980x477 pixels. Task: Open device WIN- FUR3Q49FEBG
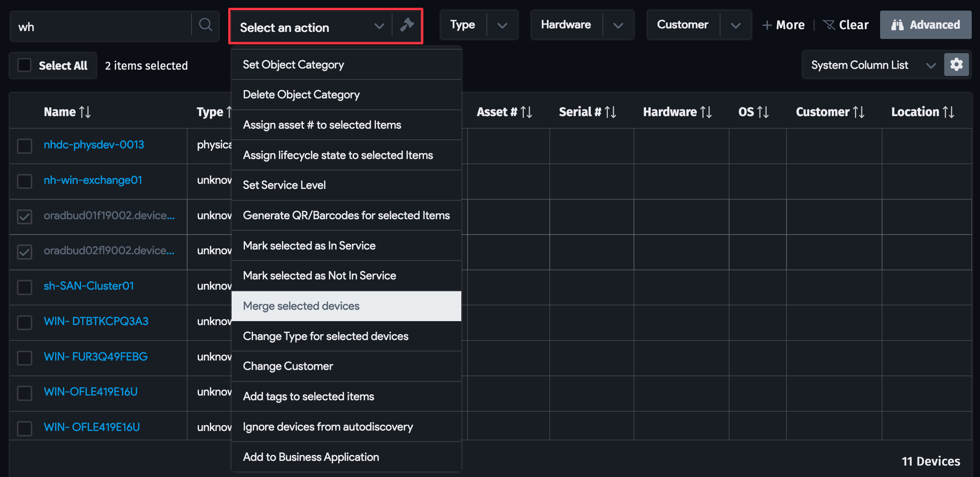tap(96, 357)
